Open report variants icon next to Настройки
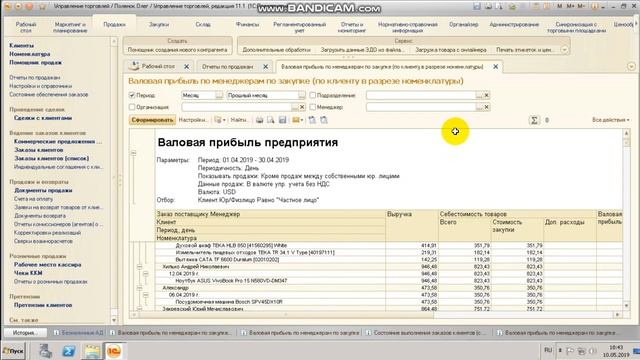 tap(220, 120)
